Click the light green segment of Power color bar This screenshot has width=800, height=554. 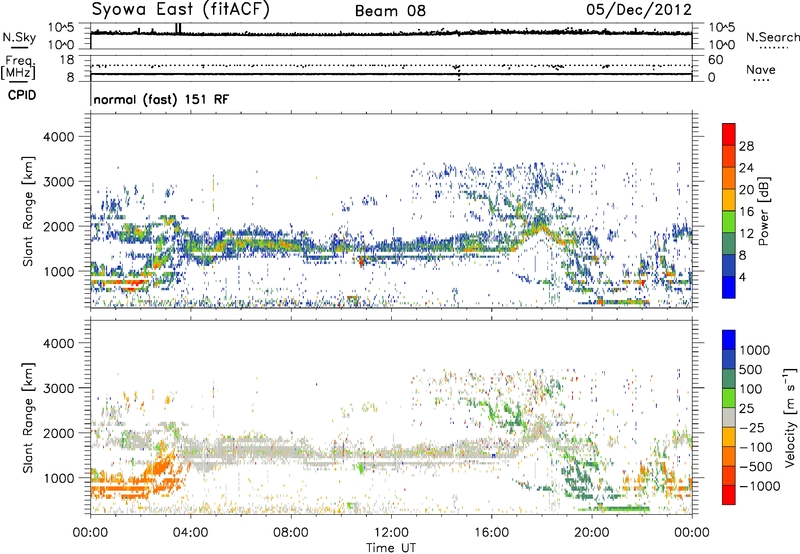729,221
